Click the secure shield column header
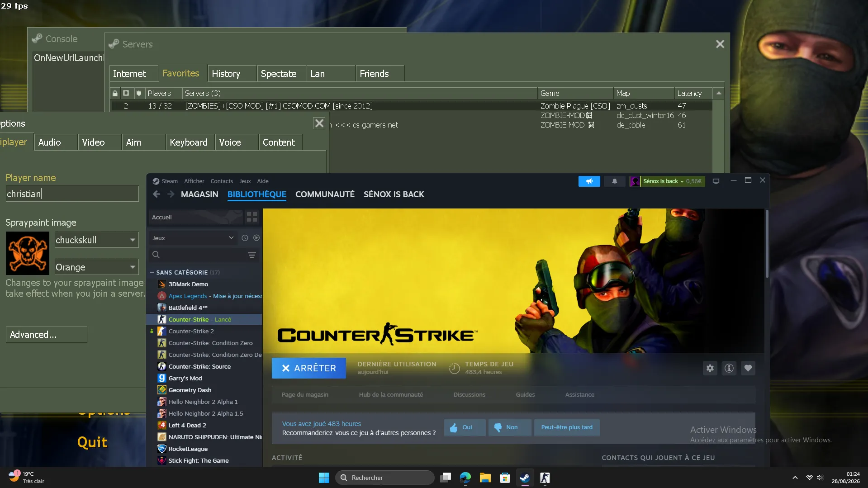This screenshot has height=488, width=868. 139,93
